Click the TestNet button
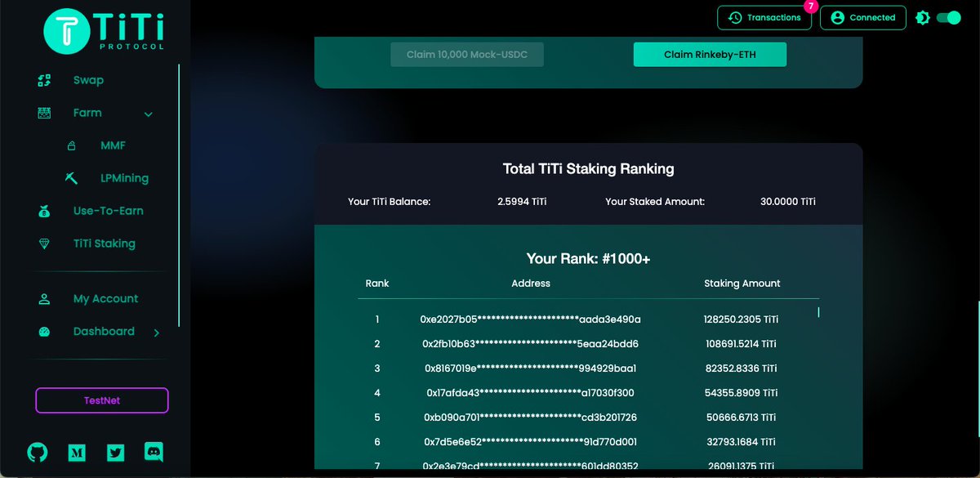Image resolution: width=980 pixels, height=478 pixels. click(x=102, y=400)
